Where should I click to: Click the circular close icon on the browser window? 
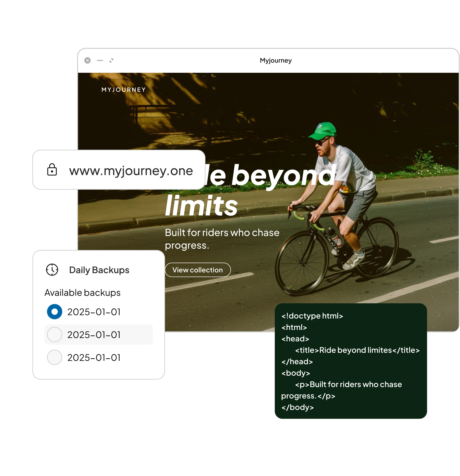pyautogui.click(x=87, y=60)
